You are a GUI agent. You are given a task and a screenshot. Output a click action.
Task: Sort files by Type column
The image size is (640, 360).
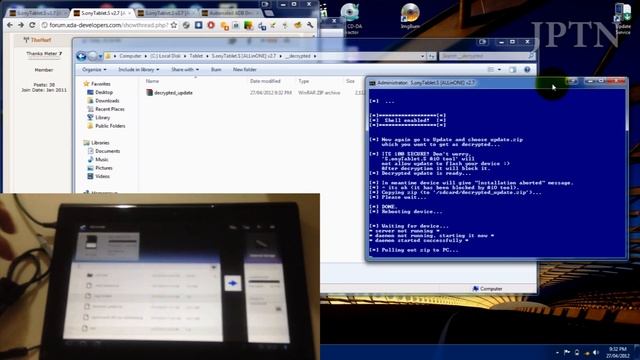(x=304, y=81)
